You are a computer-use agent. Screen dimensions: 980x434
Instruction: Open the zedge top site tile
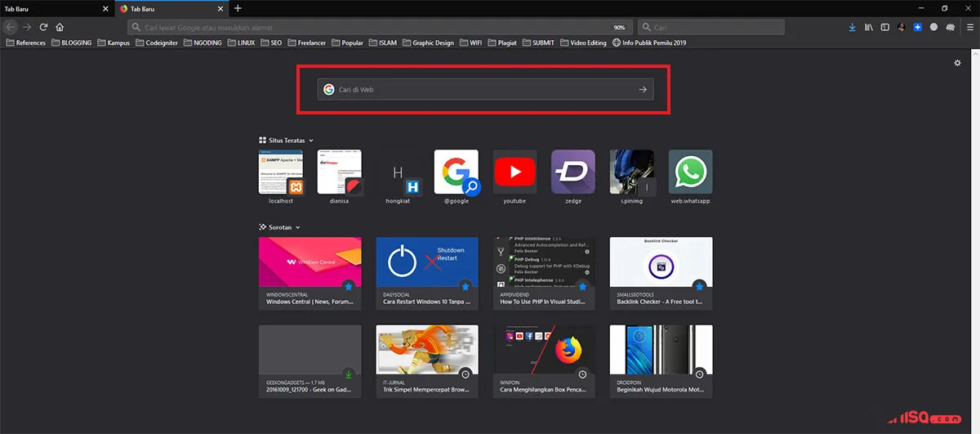pyautogui.click(x=573, y=177)
